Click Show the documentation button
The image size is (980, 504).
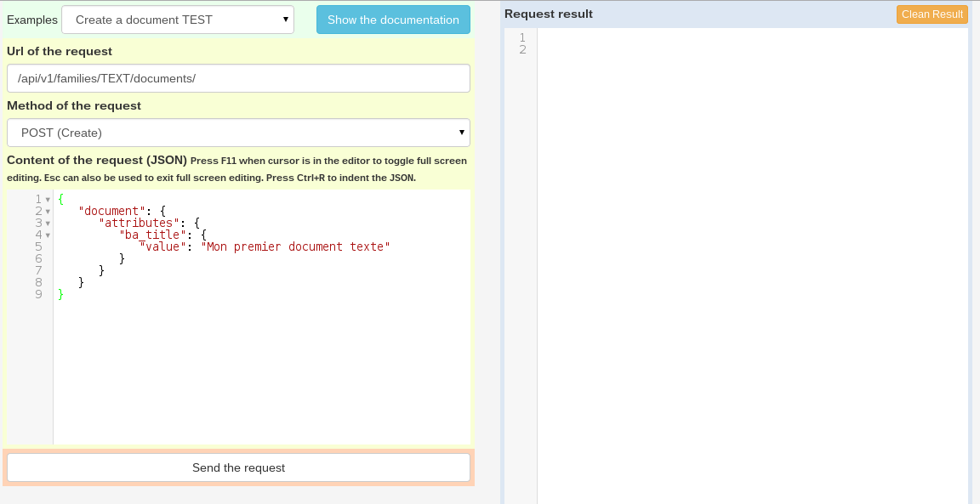tap(393, 20)
